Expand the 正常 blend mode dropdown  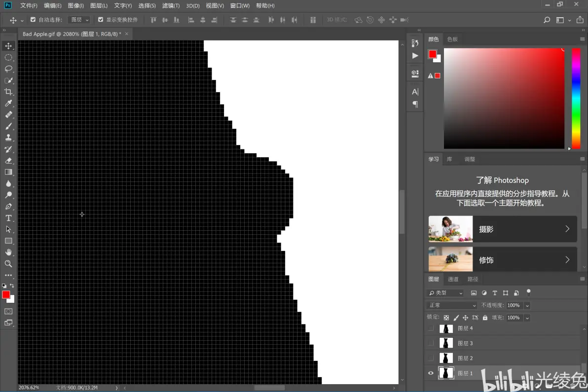[452, 305]
